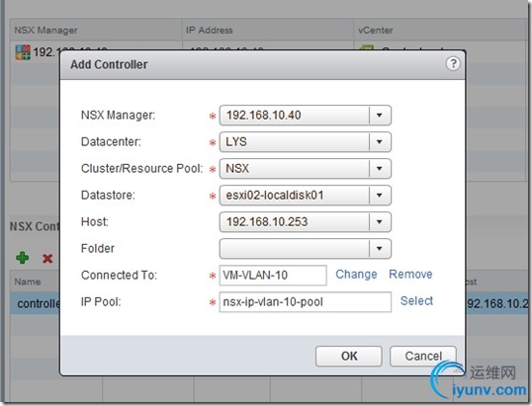Viewport: 532px width, 406px height.
Task: Click the vCenter column header in background
Action: pos(440,31)
